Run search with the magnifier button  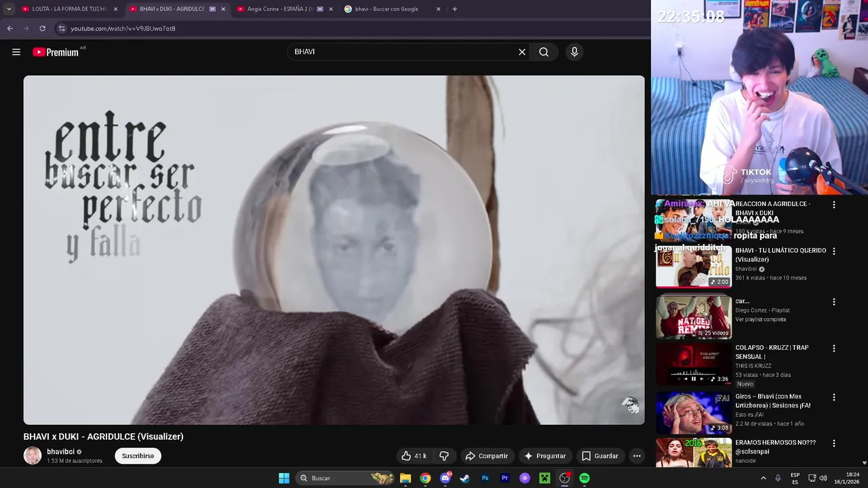tap(544, 52)
